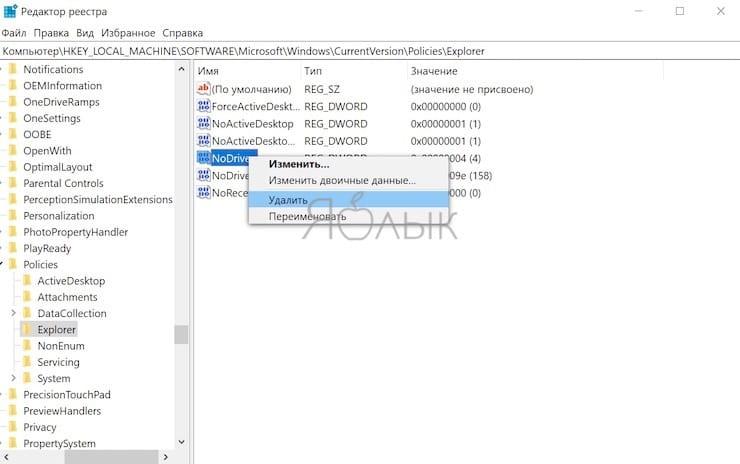Open the Правка menu
740x464 pixels.
pyautogui.click(x=51, y=33)
